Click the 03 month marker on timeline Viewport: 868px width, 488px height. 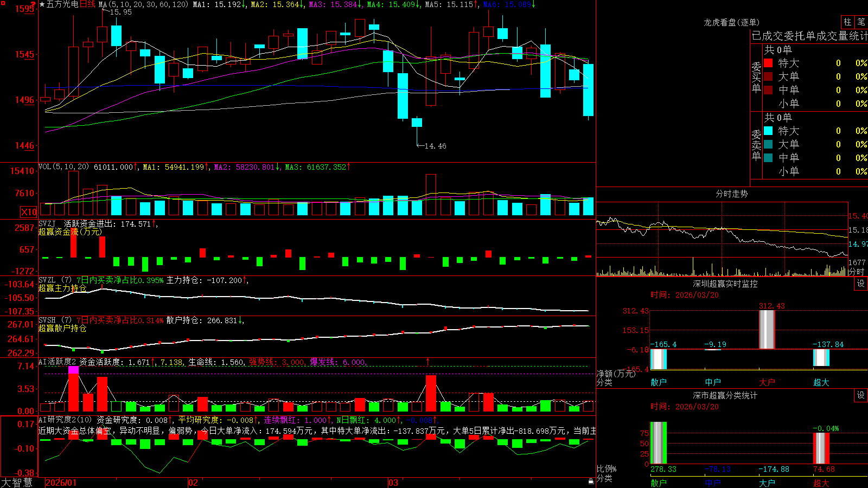(x=393, y=483)
